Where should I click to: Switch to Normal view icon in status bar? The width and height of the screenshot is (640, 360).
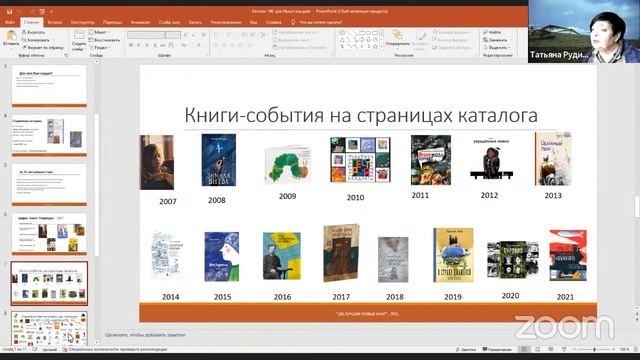pyautogui.click(x=524, y=349)
